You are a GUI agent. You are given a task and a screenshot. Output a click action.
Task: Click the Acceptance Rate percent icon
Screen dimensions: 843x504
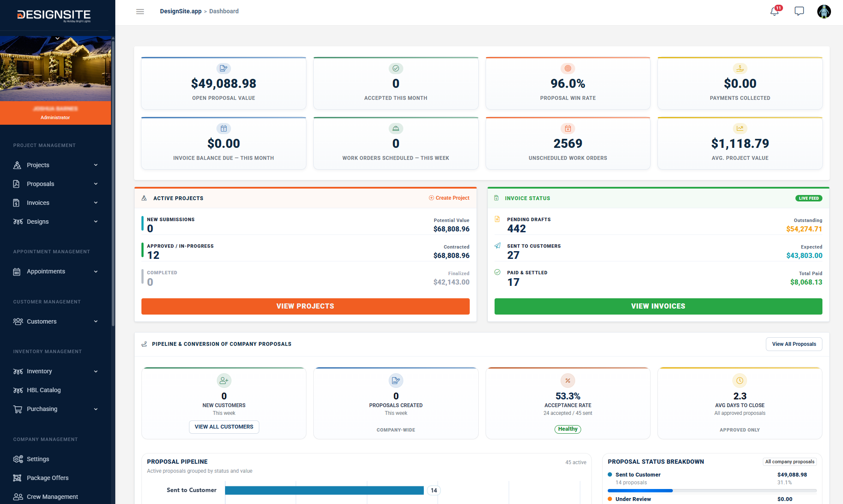coord(567,381)
